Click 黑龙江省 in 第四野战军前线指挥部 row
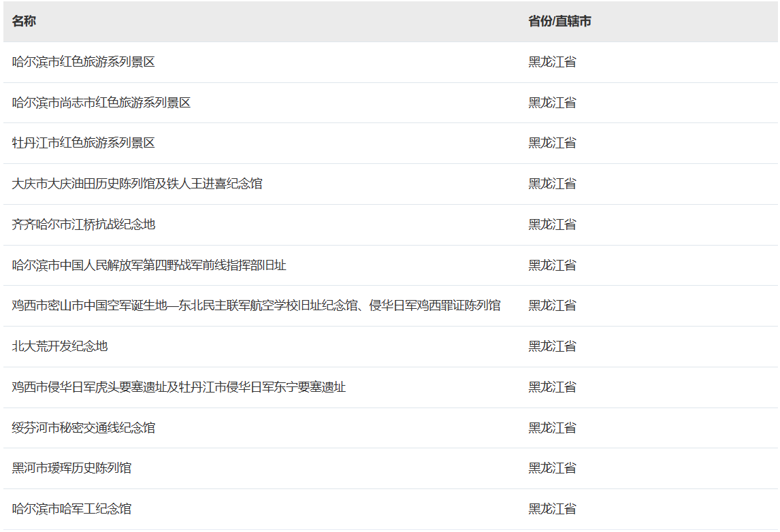 point(552,265)
